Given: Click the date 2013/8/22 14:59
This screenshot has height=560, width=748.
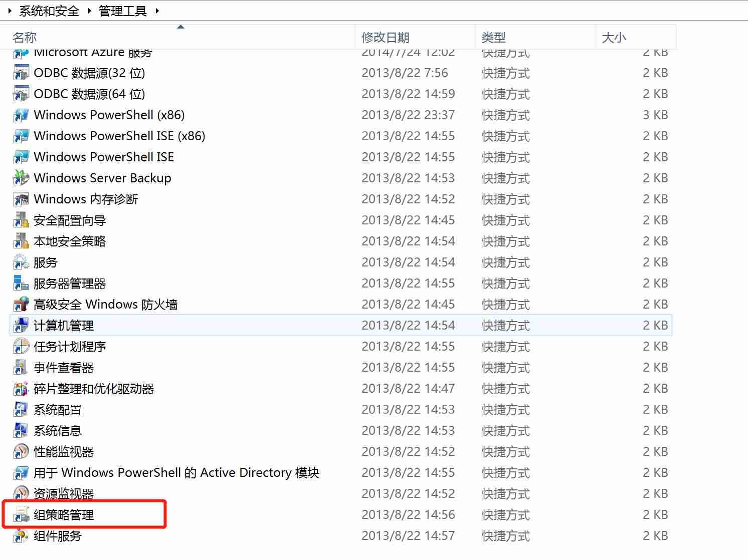Looking at the screenshot, I should (408, 94).
